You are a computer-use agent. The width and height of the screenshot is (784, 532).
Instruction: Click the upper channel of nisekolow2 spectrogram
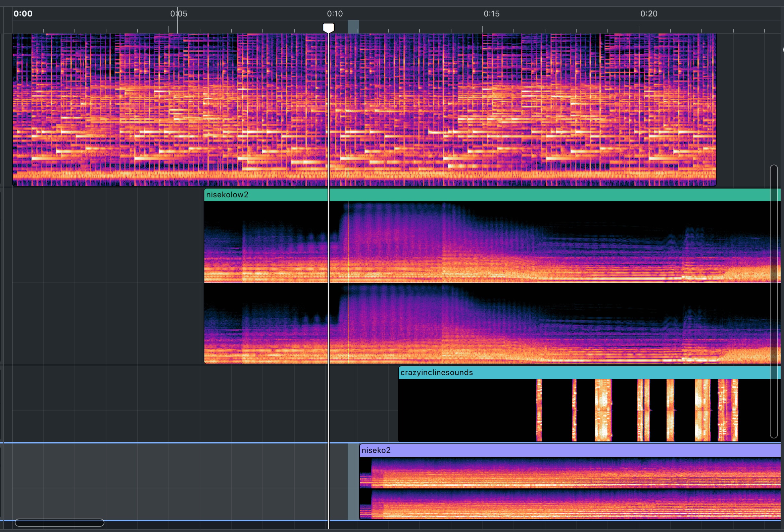492,242
